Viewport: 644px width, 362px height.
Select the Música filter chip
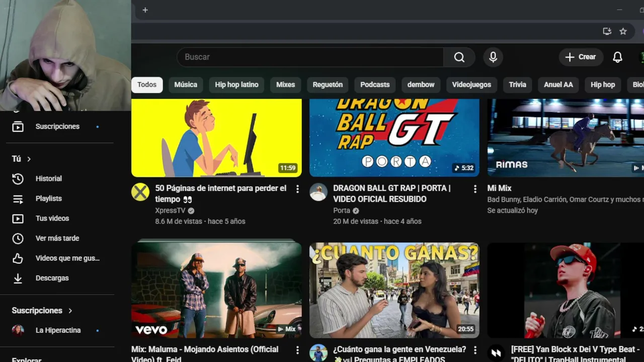(x=186, y=84)
